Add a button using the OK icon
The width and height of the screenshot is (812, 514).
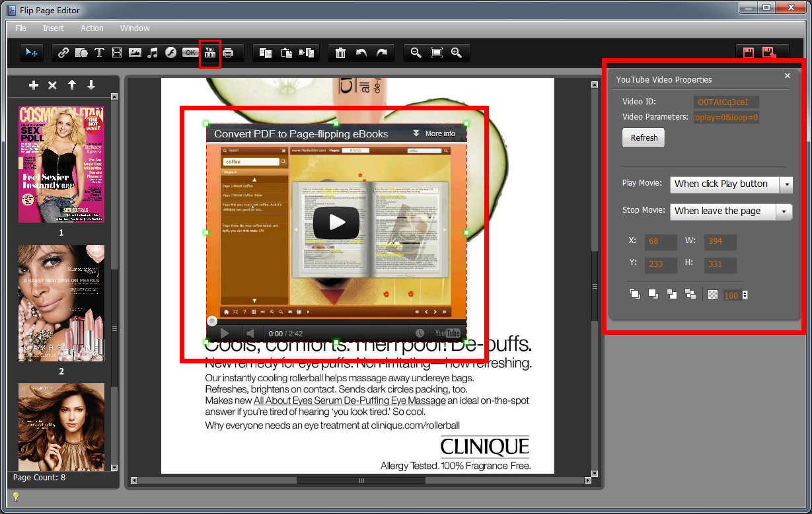[190, 53]
